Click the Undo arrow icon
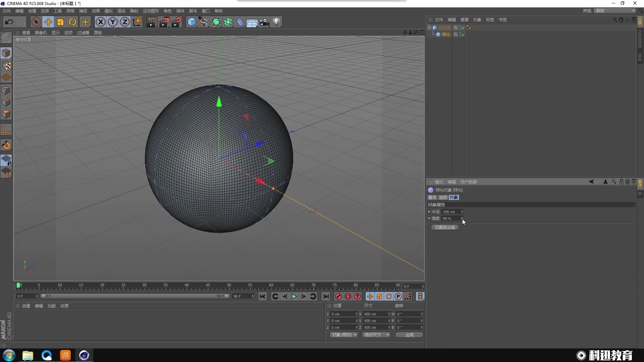The height and width of the screenshot is (362, 644). (x=9, y=22)
